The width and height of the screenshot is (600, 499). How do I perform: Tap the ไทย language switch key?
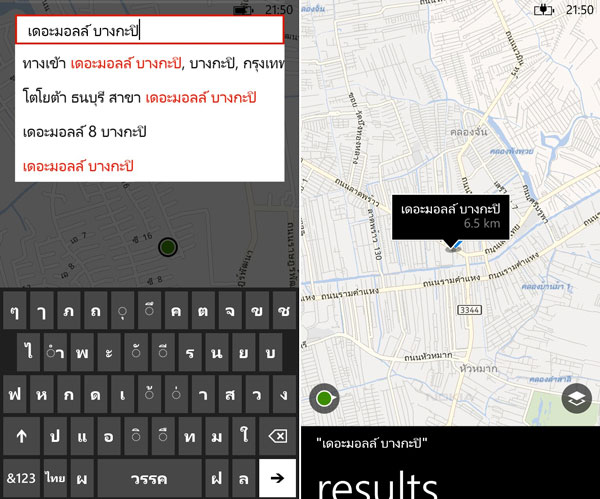pos(55,478)
